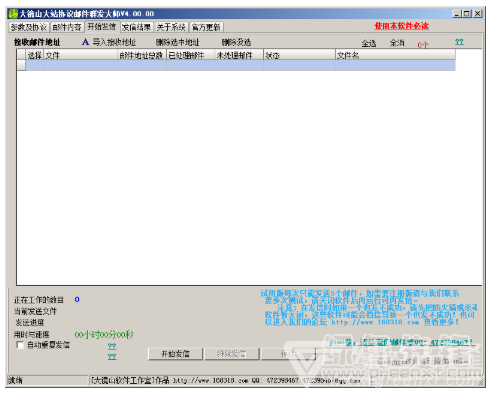Maximize the mail sender window
The image size is (491, 394).
click(467, 14)
